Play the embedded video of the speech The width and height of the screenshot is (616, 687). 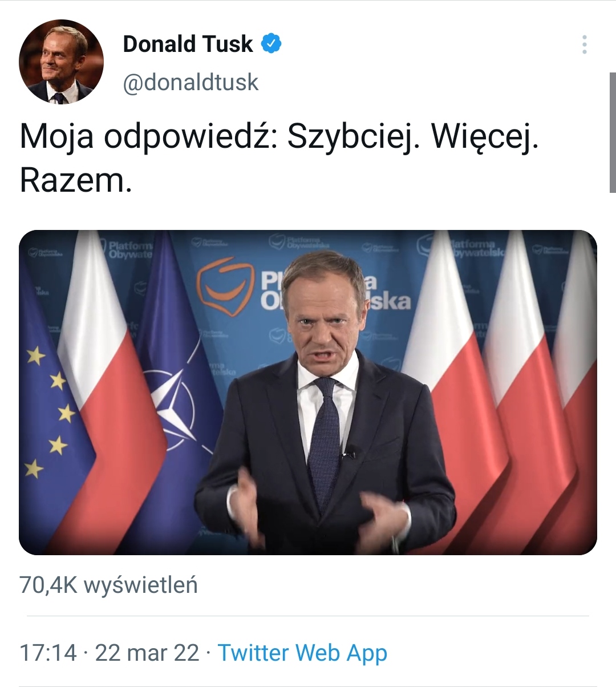click(308, 392)
